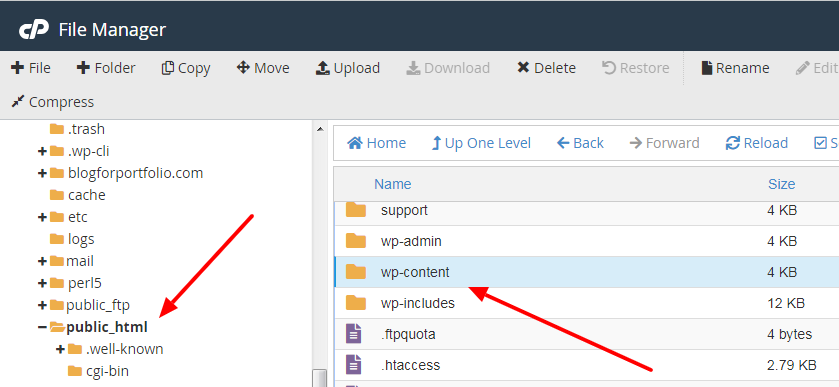Screen dimensions: 839x387
Task: Click the .wp-cli folder icon in tree
Action: pos(57,151)
